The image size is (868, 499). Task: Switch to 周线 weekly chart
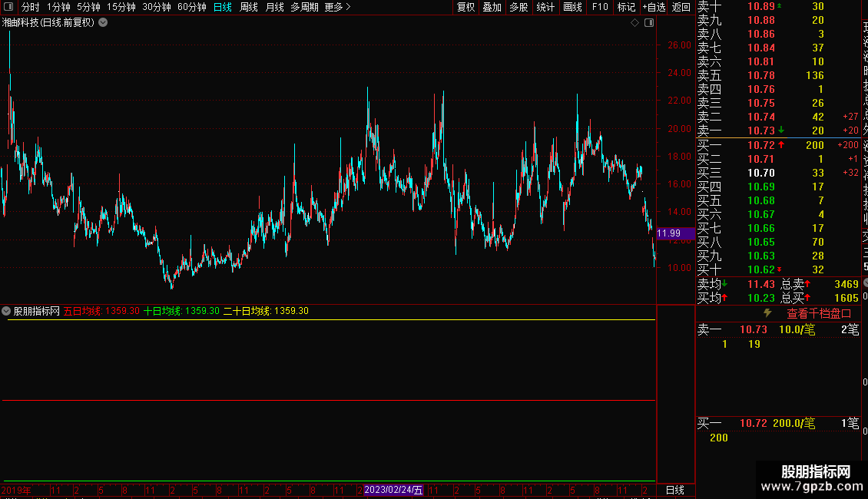coord(249,7)
